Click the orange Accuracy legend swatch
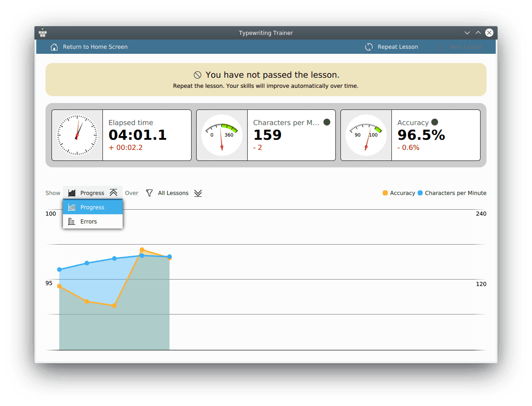 tap(385, 193)
